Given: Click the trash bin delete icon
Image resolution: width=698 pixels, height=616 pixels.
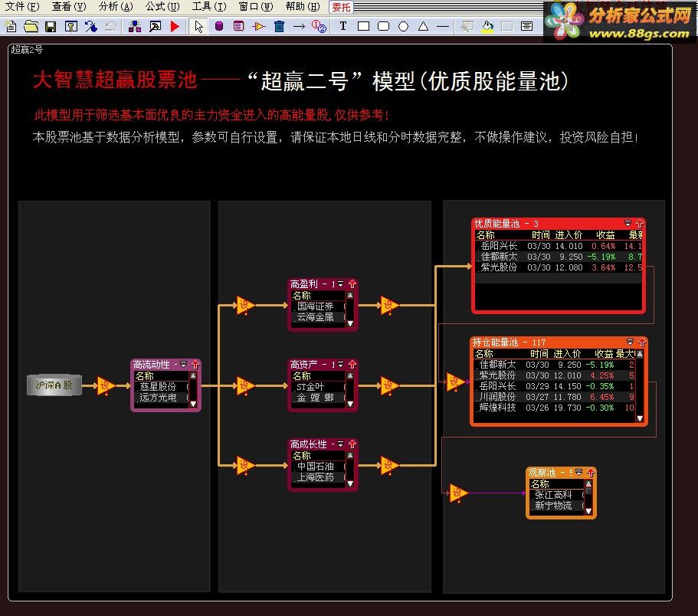Looking at the screenshot, I should (279, 27).
